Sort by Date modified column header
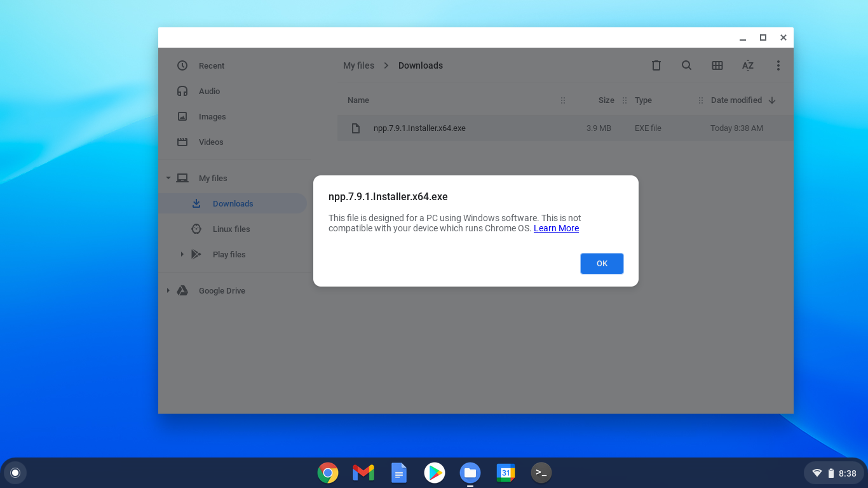 tap(736, 100)
